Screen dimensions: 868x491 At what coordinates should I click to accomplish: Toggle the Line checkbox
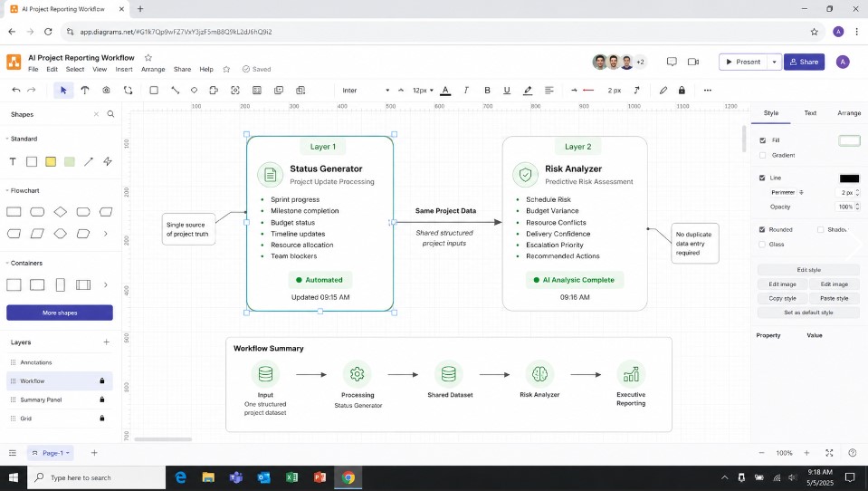[763, 178]
